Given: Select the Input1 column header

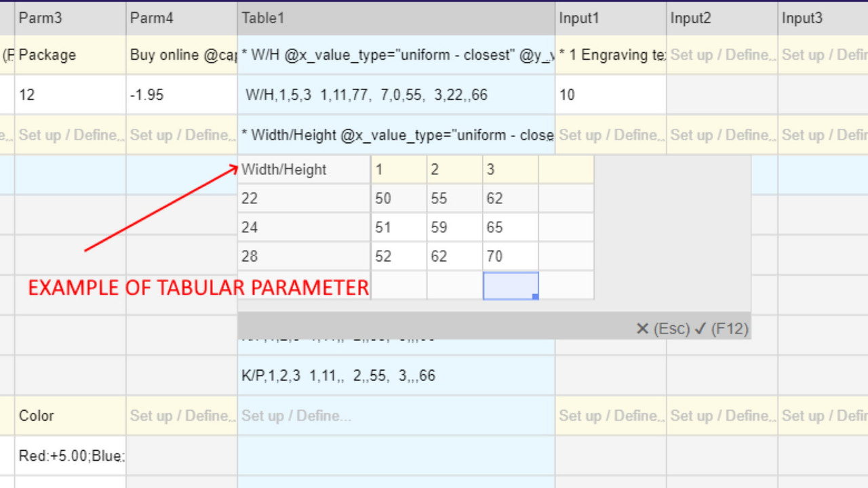Looking at the screenshot, I should [x=609, y=18].
